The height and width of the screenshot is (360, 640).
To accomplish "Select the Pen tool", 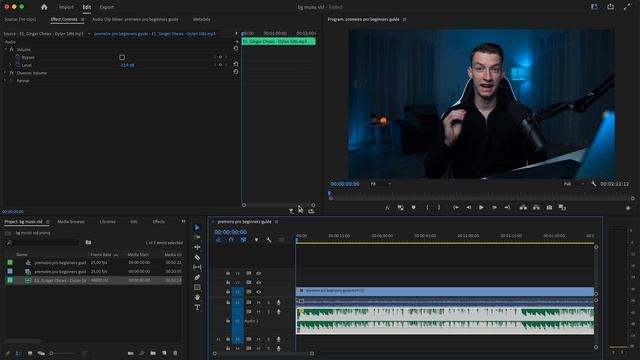I will point(197,277).
